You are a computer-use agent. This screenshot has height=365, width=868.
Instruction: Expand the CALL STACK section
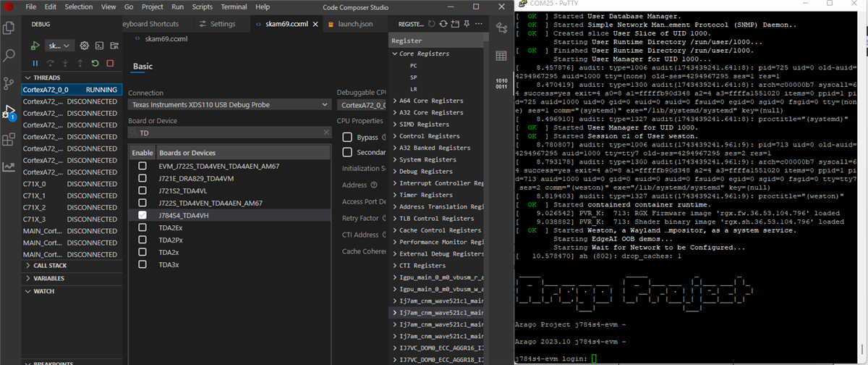[71, 266]
